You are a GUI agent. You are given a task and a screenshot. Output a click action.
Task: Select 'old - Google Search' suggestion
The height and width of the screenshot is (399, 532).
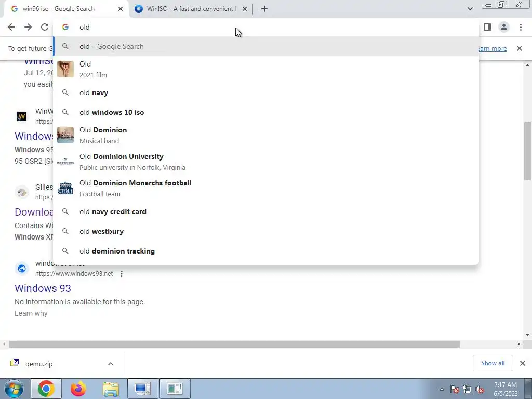point(266,46)
